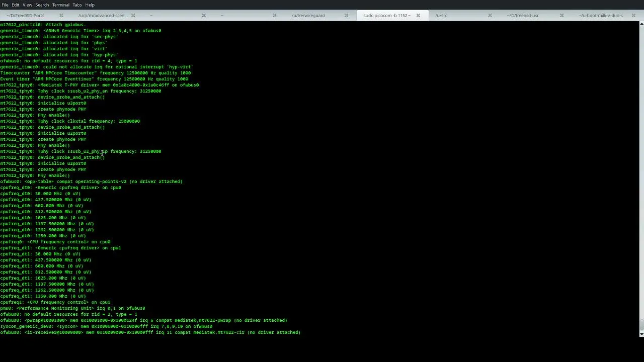Open the Terminal menu
This screenshot has width=644, height=362.
(61, 5)
